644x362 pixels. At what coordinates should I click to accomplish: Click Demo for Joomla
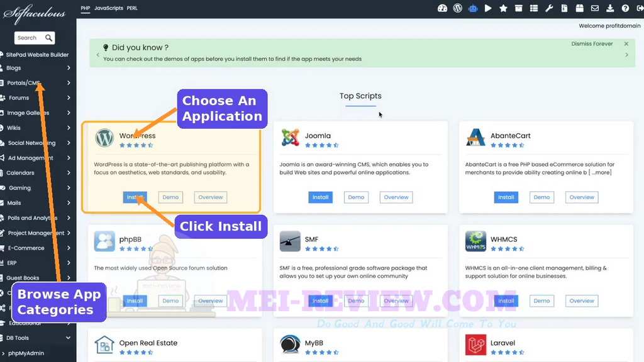356,197
